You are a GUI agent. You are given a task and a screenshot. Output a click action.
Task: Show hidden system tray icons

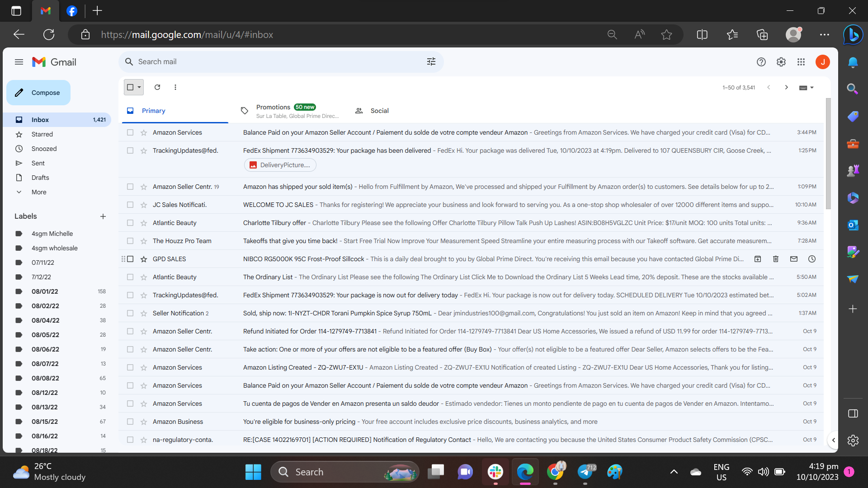tap(674, 472)
